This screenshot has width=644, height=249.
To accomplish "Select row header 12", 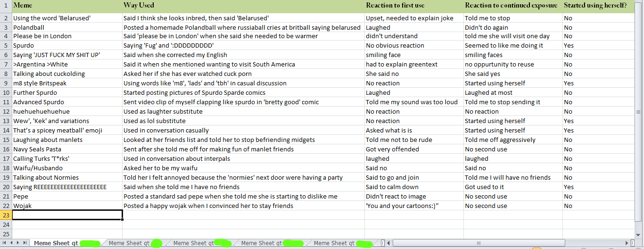I will coord(6,111).
